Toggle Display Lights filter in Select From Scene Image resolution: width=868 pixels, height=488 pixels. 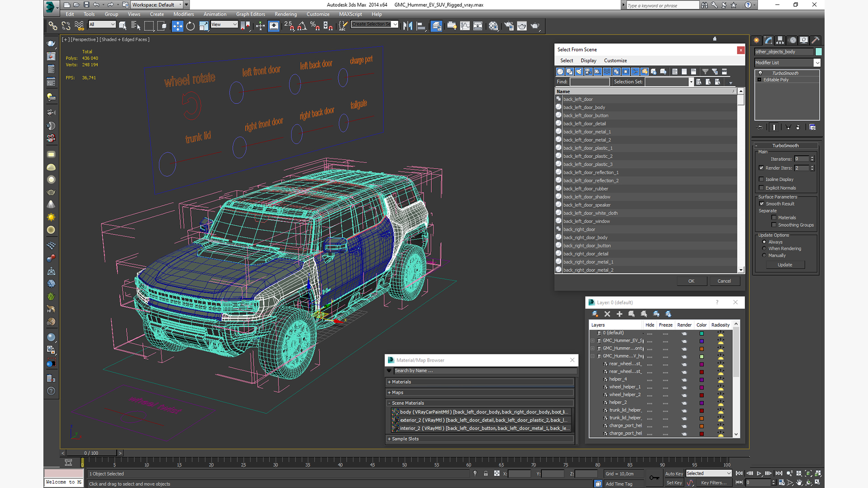(x=579, y=71)
